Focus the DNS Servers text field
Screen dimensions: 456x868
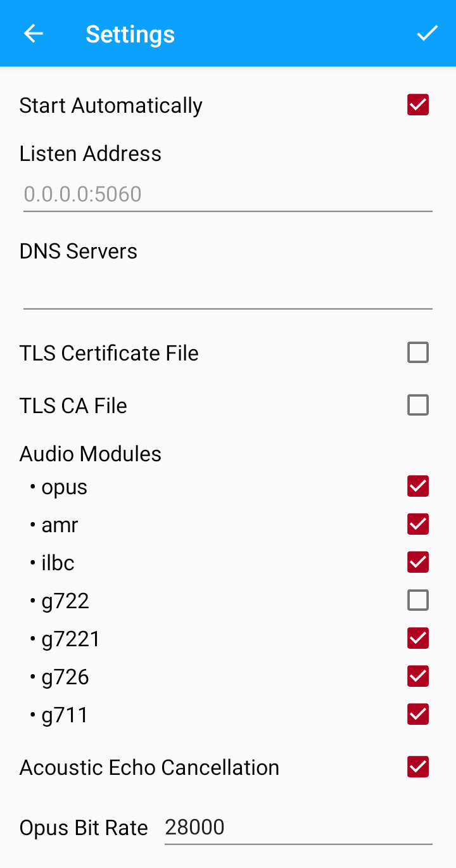[227, 292]
